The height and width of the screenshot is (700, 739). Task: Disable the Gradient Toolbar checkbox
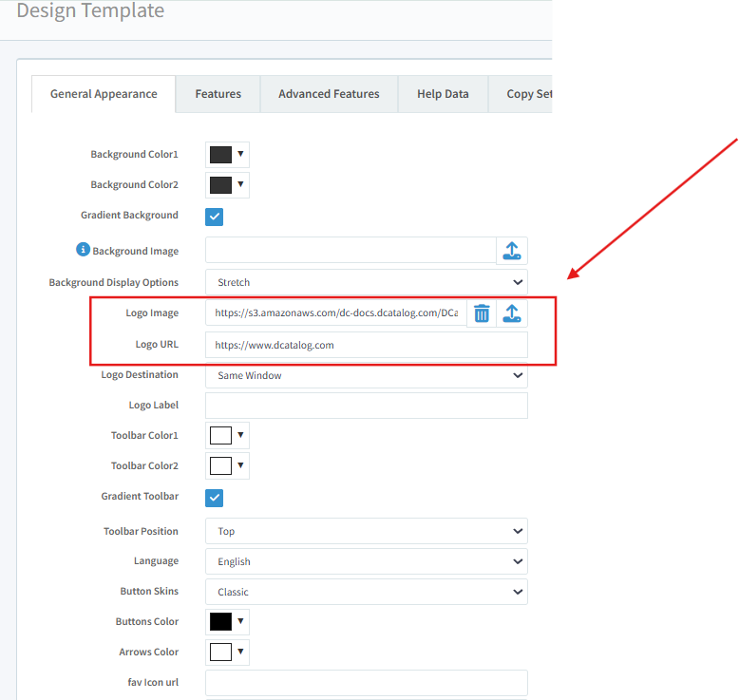[215, 498]
